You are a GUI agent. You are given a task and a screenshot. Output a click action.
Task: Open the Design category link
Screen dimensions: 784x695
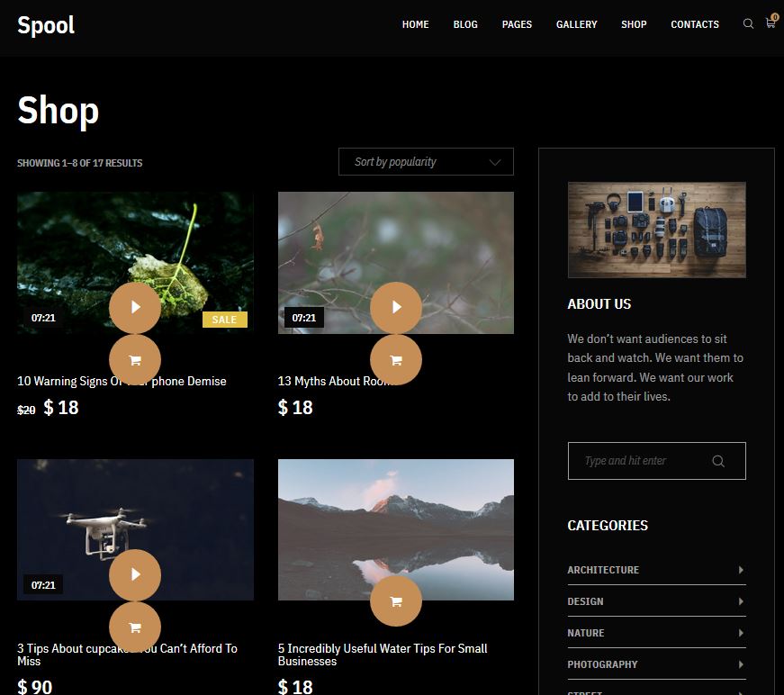pyautogui.click(x=585, y=601)
